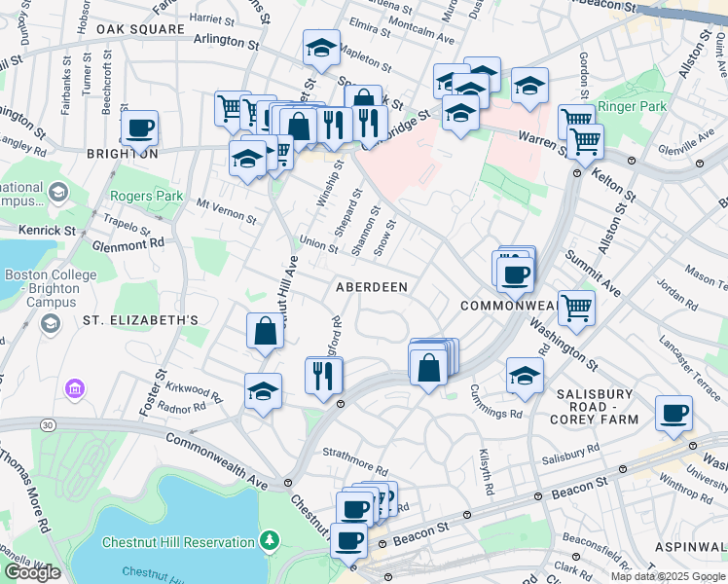
Task: Select the graduation cap marker near Mapleton St
Action: (x=321, y=49)
